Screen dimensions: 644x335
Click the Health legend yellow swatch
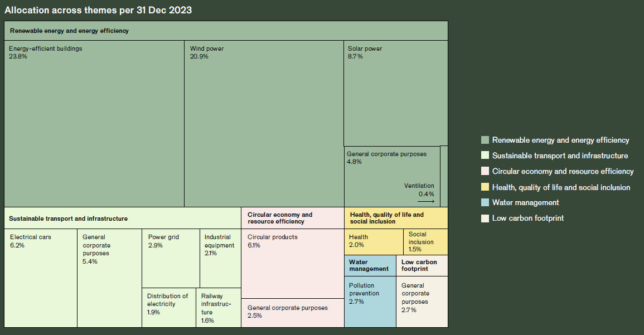point(485,187)
